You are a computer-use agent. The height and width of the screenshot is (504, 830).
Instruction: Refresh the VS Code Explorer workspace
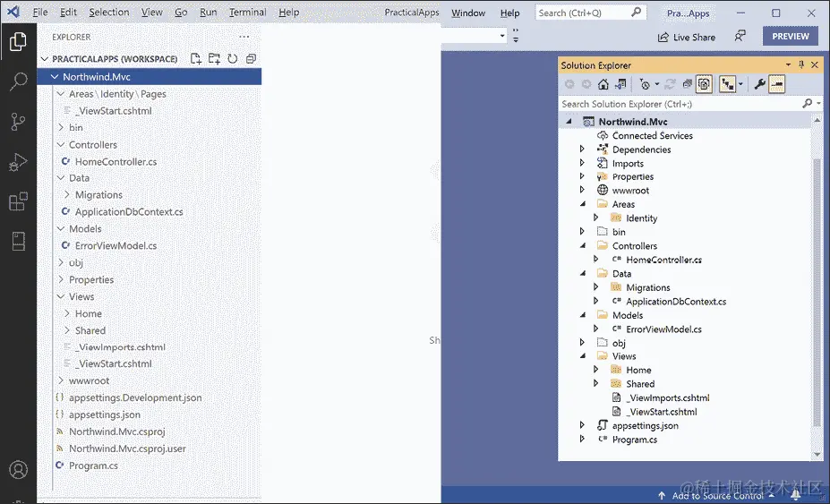click(x=233, y=59)
